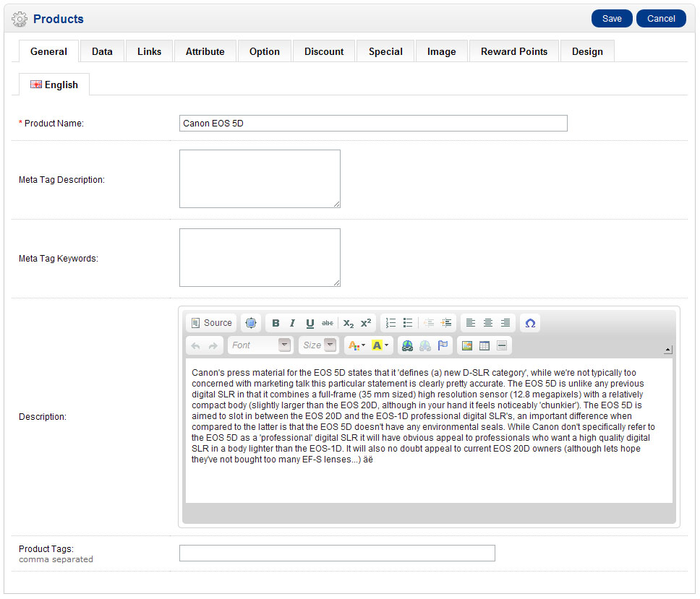The height and width of the screenshot is (599, 700).
Task: Click the underline formatting icon
Action: pyautogui.click(x=310, y=323)
